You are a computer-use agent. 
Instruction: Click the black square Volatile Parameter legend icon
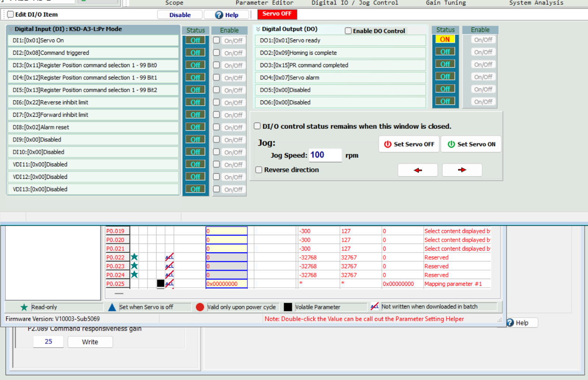pos(288,307)
